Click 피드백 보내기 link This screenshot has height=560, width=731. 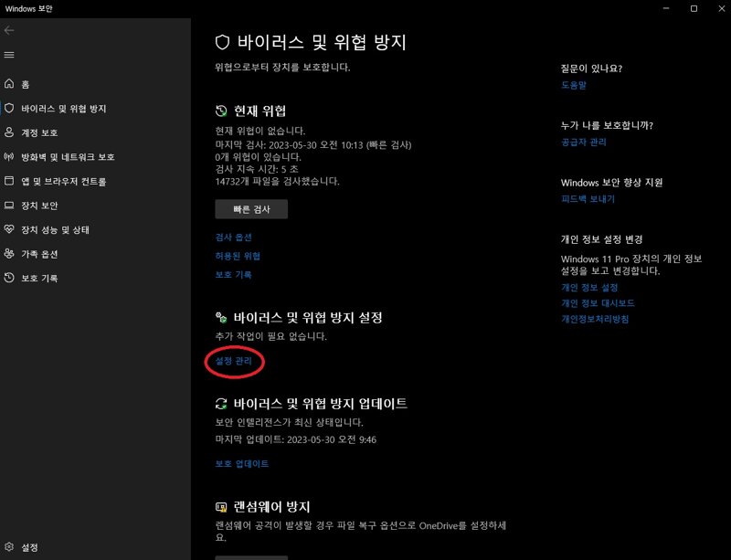click(x=588, y=199)
